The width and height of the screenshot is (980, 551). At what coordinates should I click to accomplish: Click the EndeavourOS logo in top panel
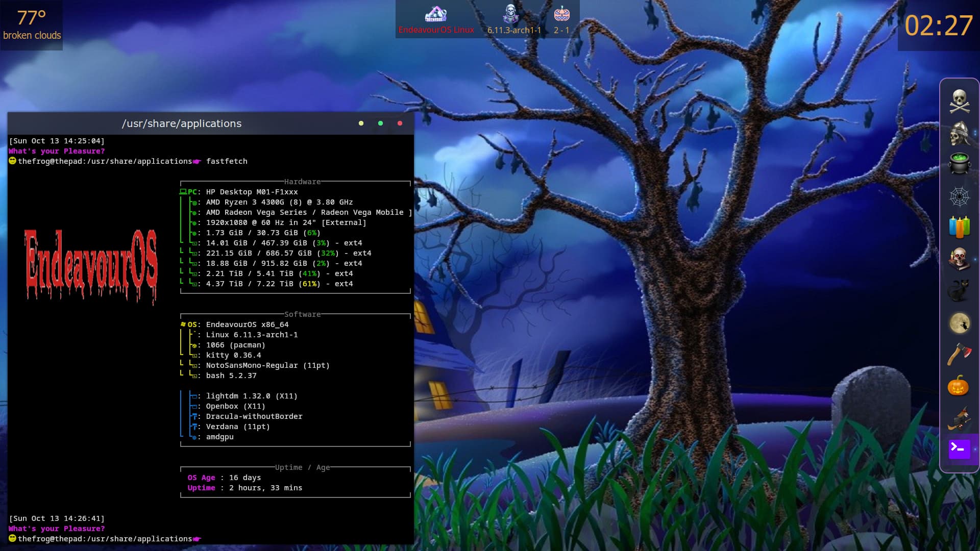[436, 14]
